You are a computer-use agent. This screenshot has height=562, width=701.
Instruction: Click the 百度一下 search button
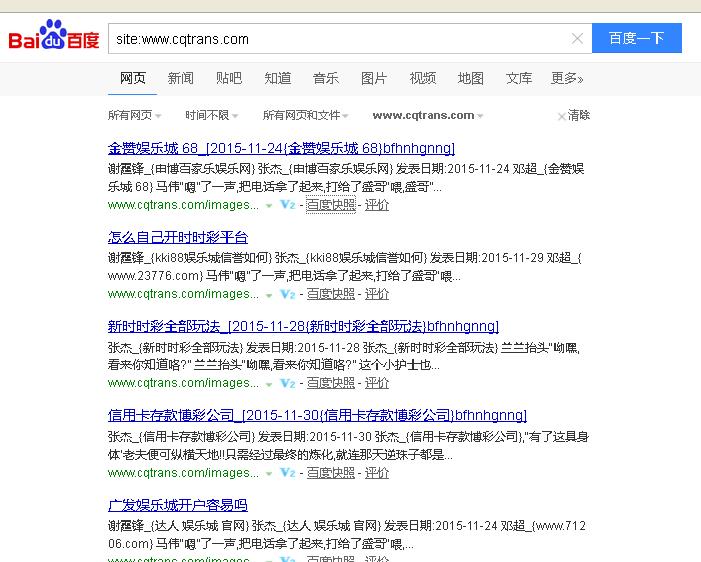pos(637,38)
